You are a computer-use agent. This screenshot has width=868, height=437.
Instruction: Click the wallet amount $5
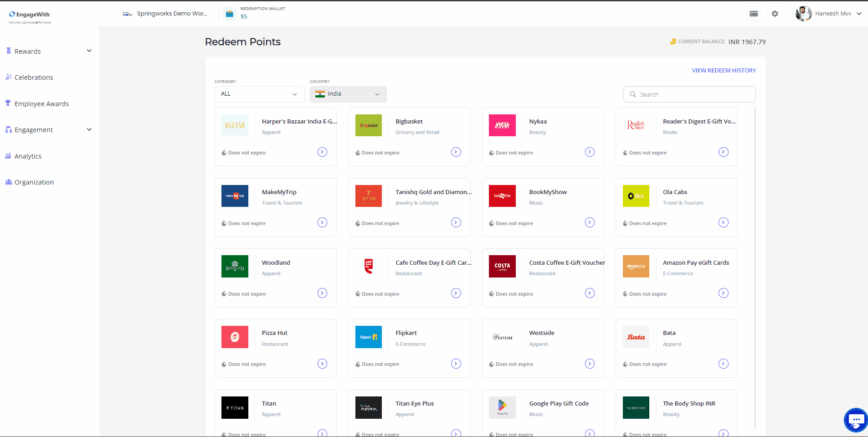coord(244,17)
